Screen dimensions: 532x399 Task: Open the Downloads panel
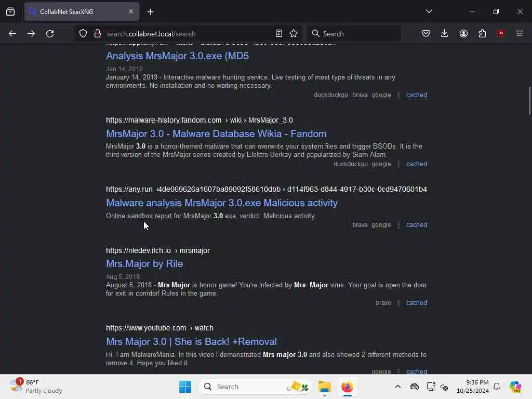point(445,33)
